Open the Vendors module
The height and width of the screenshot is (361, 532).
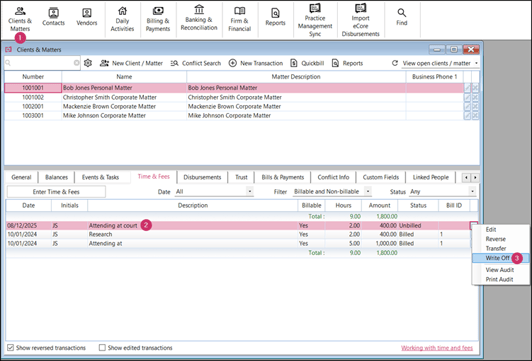(87, 17)
